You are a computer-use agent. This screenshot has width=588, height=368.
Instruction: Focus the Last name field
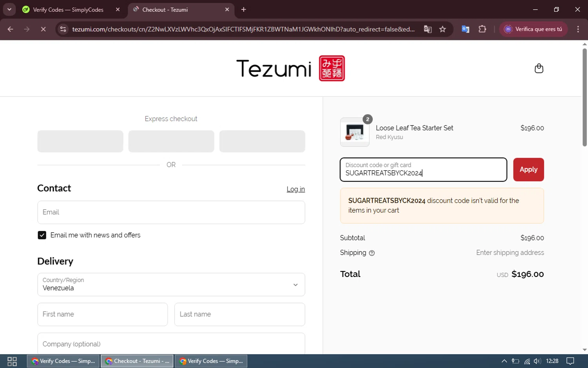[x=240, y=314]
